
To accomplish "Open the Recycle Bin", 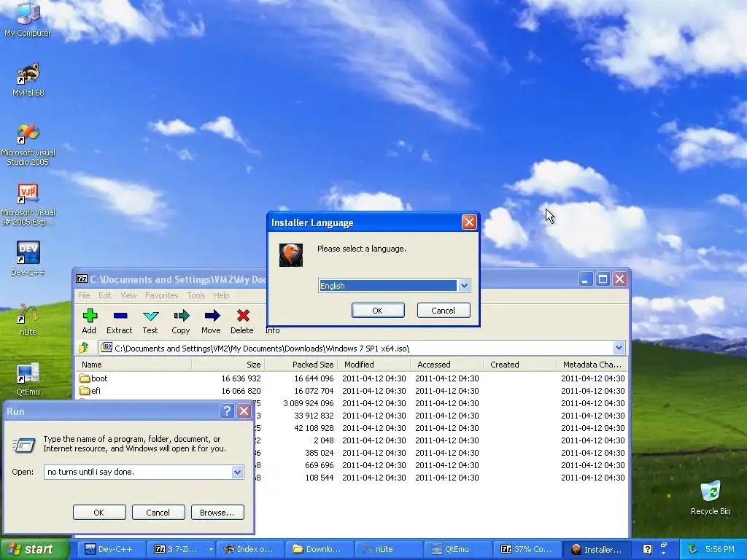I will point(711,497).
